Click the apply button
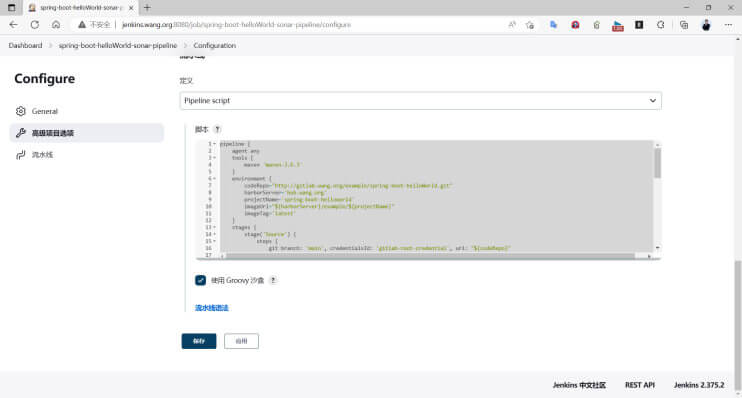This screenshot has width=742, height=398. pyautogui.click(x=241, y=341)
